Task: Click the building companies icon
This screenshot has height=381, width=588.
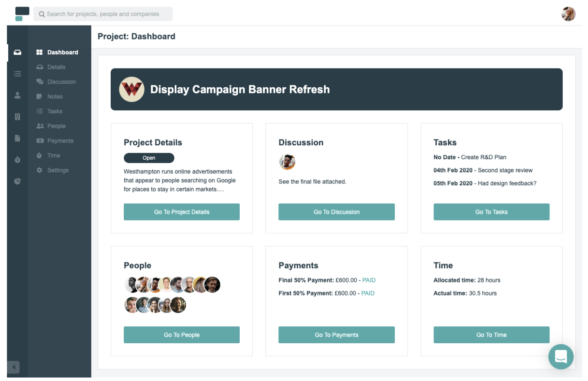Action: [x=17, y=116]
